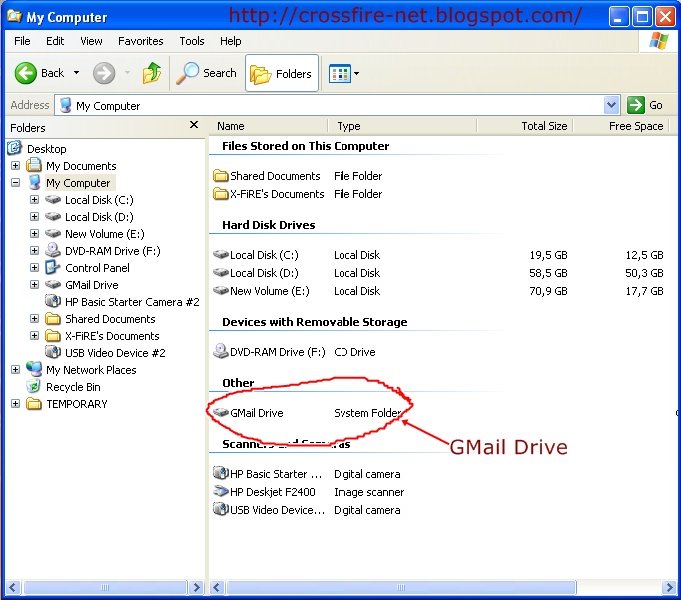Image resolution: width=681 pixels, height=600 pixels.
Task: Toggle the Folders pane button
Action: pyautogui.click(x=282, y=73)
